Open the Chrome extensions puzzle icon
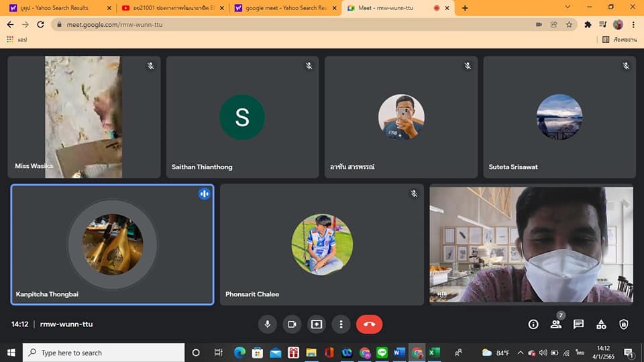This screenshot has height=362, width=644. (588, 24)
